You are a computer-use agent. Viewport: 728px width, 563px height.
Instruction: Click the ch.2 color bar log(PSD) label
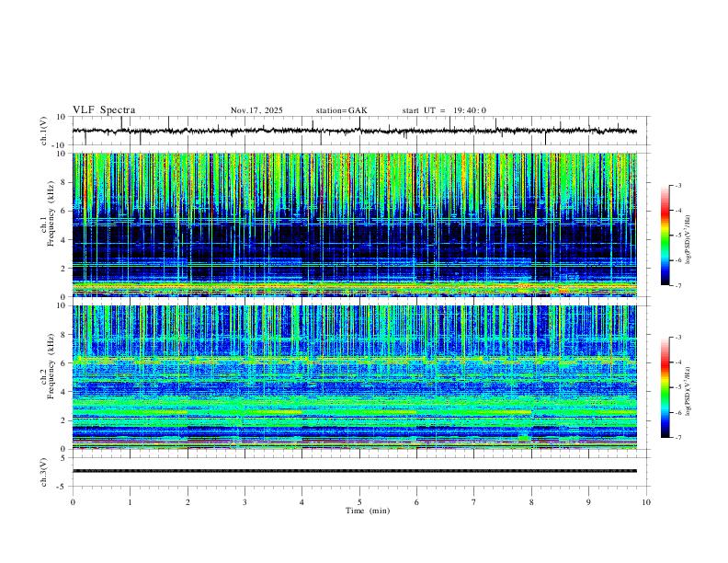pos(688,391)
